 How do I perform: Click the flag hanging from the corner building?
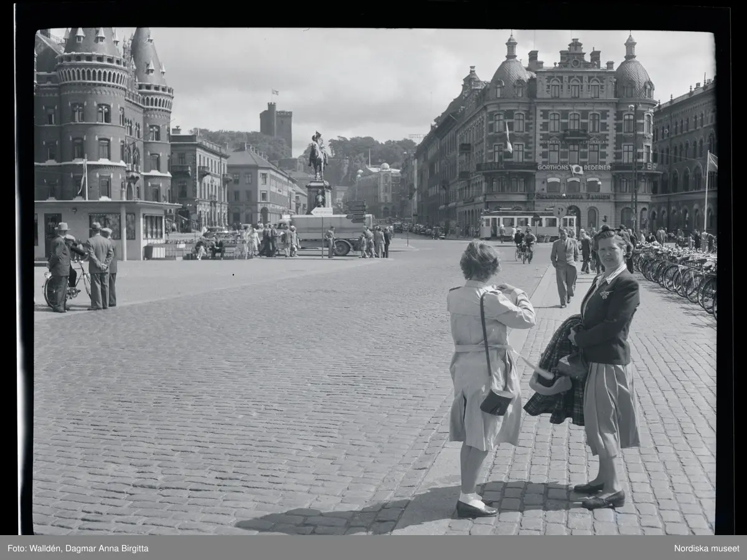click(x=507, y=139)
